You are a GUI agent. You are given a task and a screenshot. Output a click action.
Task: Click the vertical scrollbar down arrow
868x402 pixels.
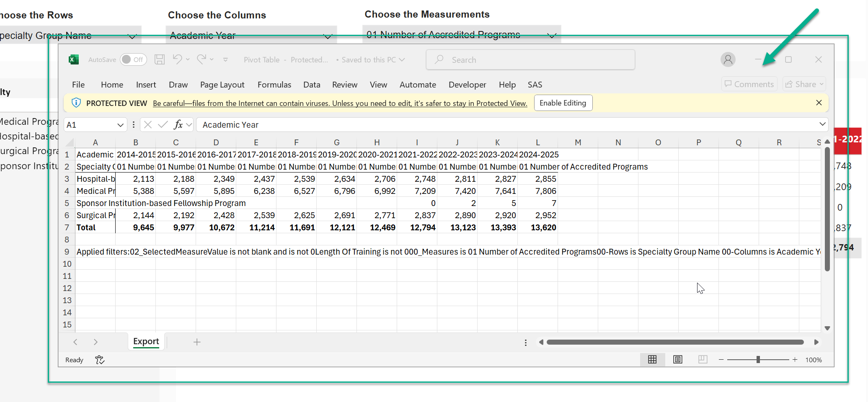click(827, 328)
